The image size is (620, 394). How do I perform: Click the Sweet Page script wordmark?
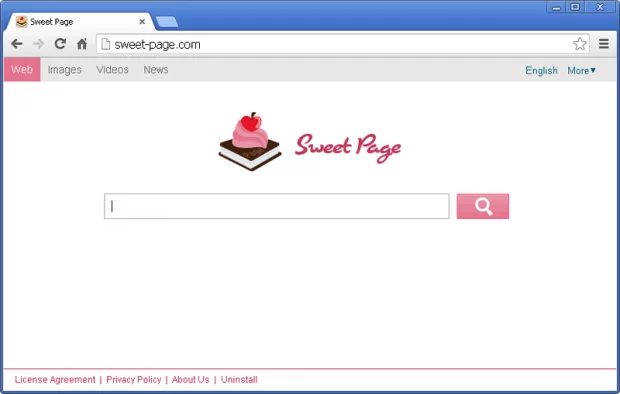click(348, 148)
